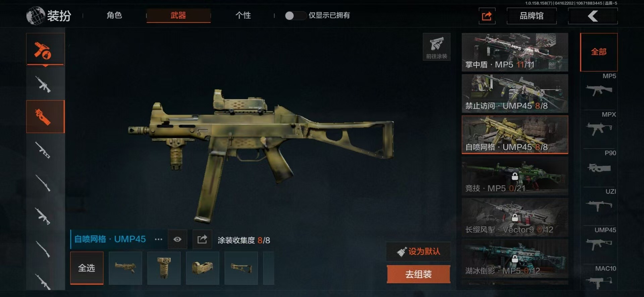Choose the MPX weapon filter icon
The height and width of the screenshot is (297, 644).
[599, 129]
